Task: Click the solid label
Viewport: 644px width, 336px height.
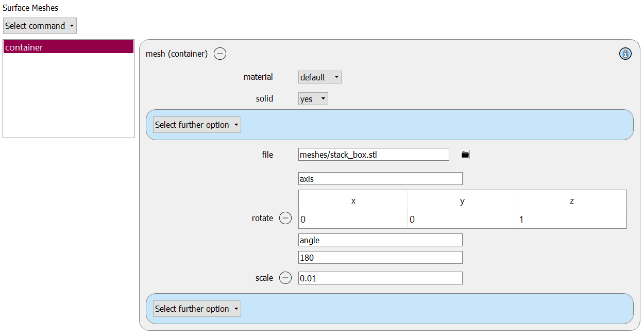Action: pyautogui.click(x=264, y=98)
